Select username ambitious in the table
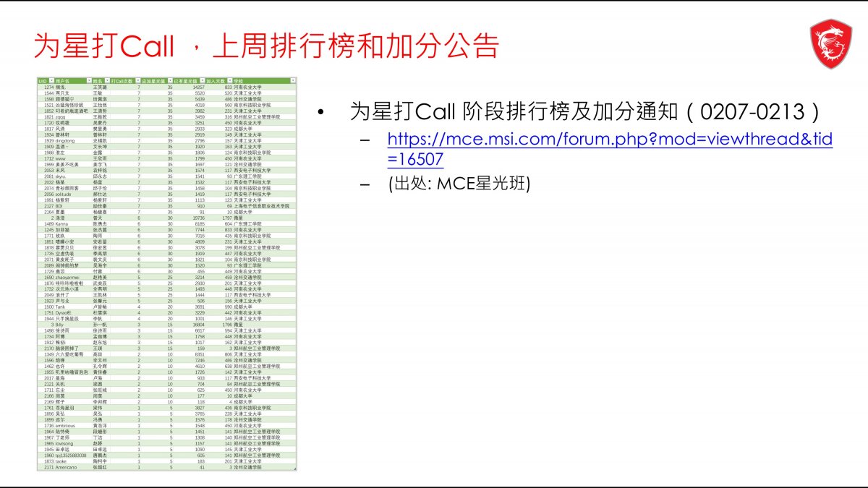This screenshot has width=868, height=488. tap(66, 426)
